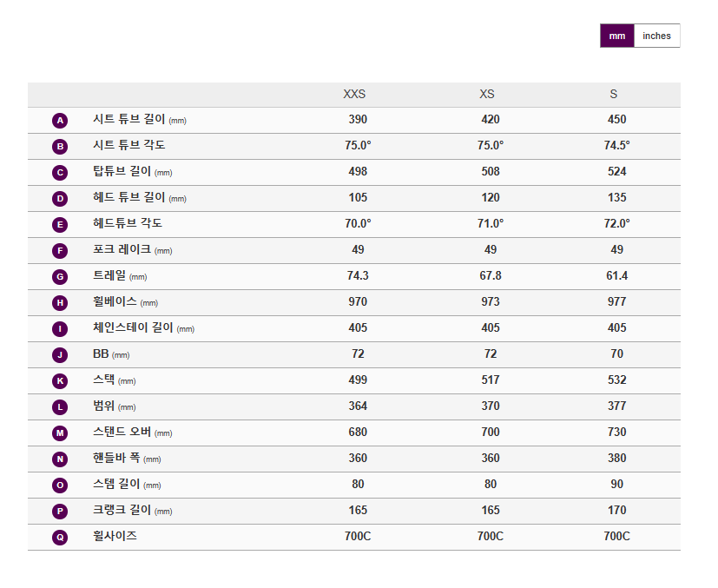Click the purple Q circle icon

tap(60, 537)
